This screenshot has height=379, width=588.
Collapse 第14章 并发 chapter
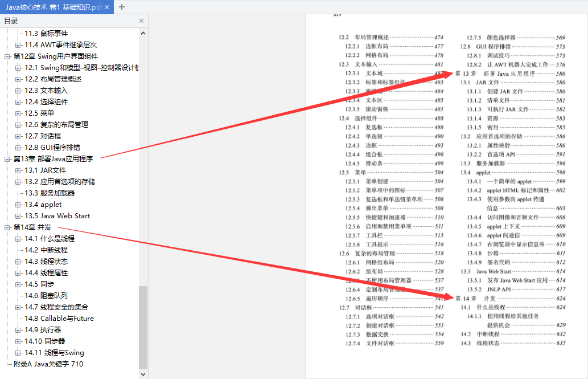7,227
